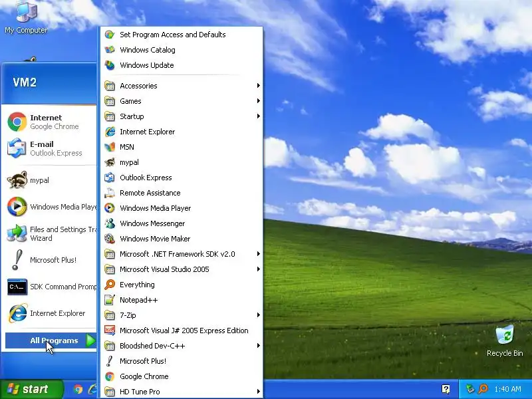Click the MSN butterfly icon
532x399 pixels.
click(x=110, y=147)
